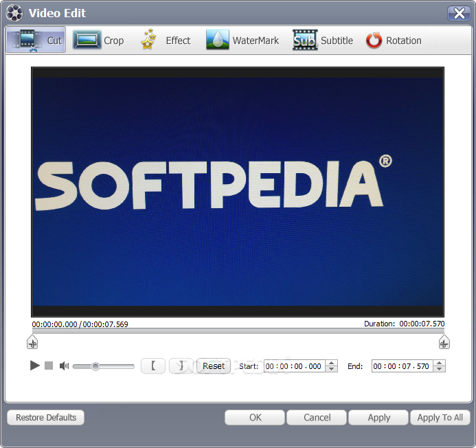476x448 pixels.
Task: Click the current time 00:00:00.000 / 00:00:07.569
Action: click(80, 324)
